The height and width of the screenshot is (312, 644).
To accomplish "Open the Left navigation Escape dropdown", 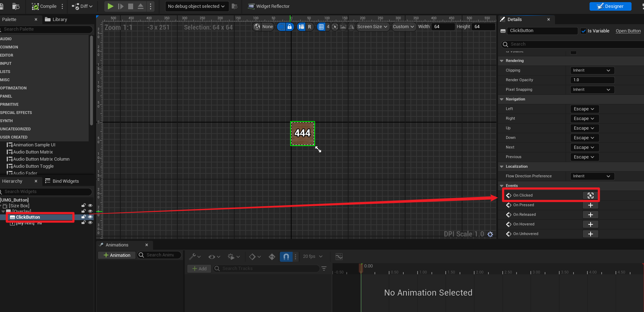I will coord(584,109).
